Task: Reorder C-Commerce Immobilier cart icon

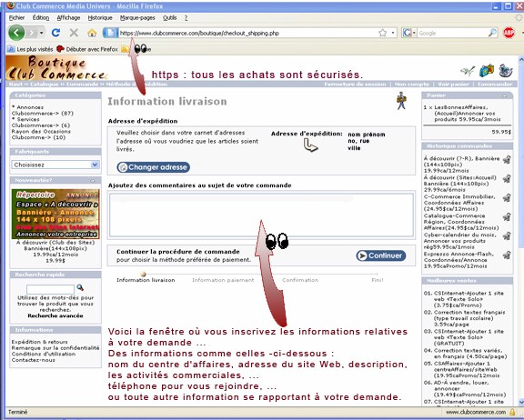Action: tap(507, 197)
